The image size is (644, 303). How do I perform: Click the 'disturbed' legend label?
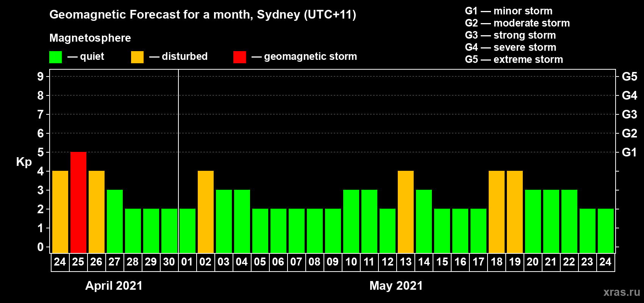(x=185, y=56)
